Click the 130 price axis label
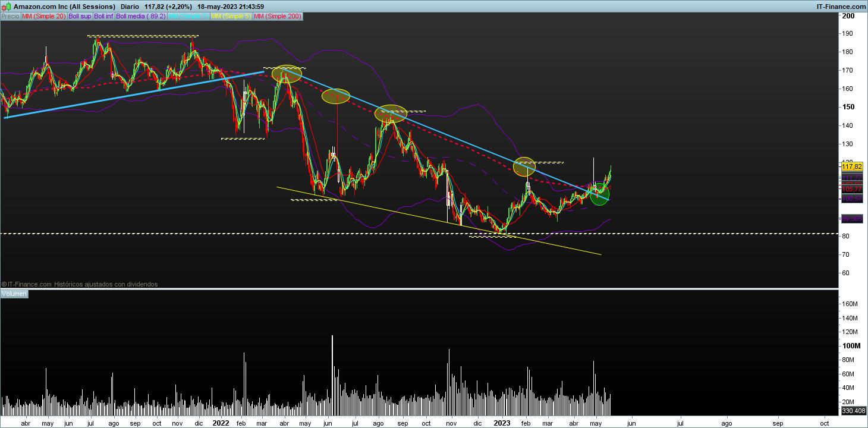The image size is (868, 428). pyautogui.click(x=848, y=144)
